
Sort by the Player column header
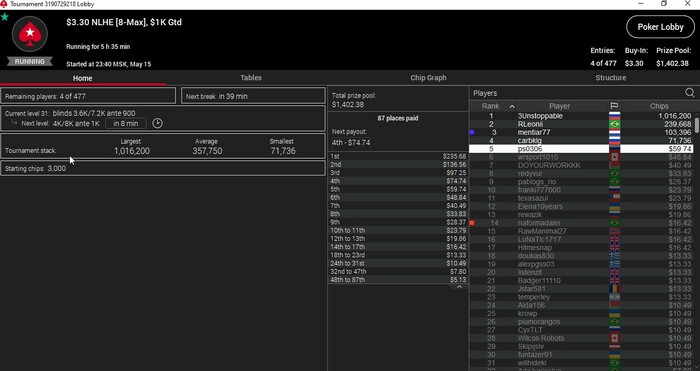559,106
